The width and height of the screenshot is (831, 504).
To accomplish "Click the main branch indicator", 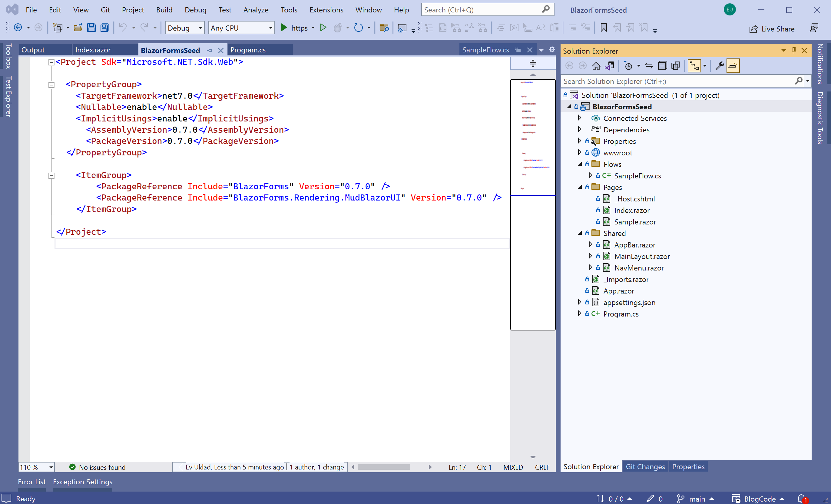I will point(695,499).
